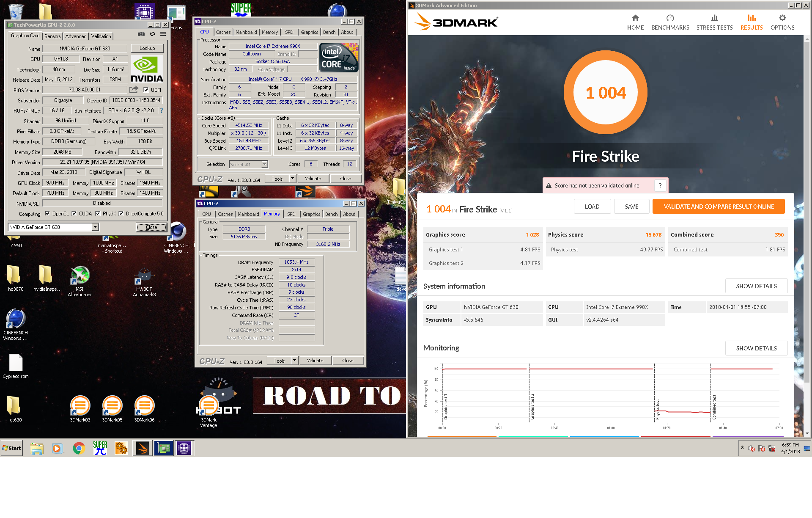Expand Tools dropdown arrow in lower CPU-Z
Screen dimensions: 812x518
click(294, 361)
